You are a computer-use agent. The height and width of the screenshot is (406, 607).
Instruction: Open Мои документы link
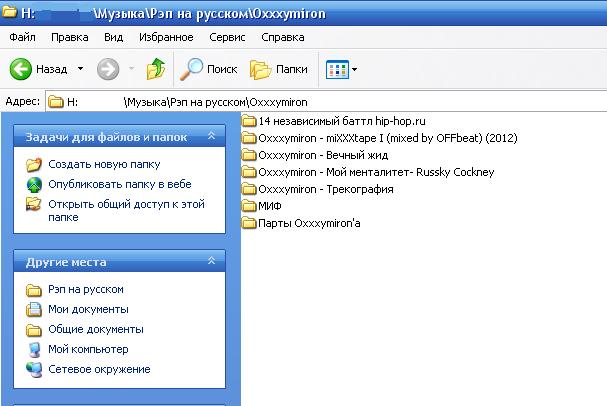tap(88, 310)
